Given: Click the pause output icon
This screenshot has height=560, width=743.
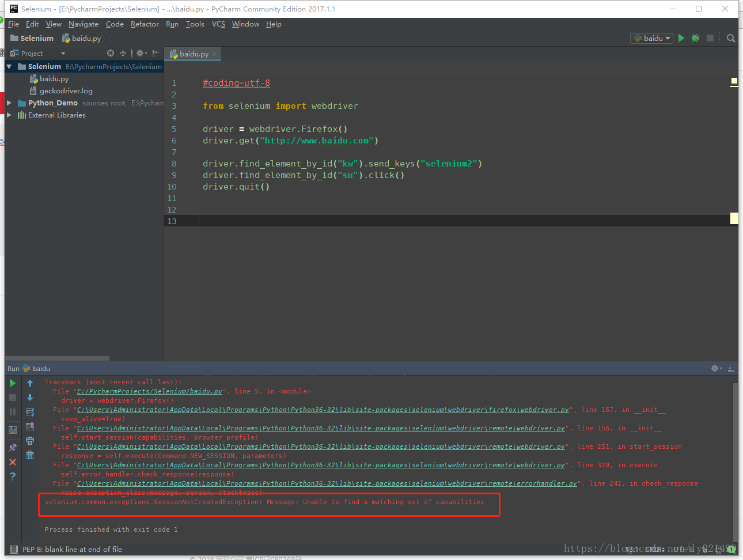Looking at the screenshot, I should tap(13, 412).
